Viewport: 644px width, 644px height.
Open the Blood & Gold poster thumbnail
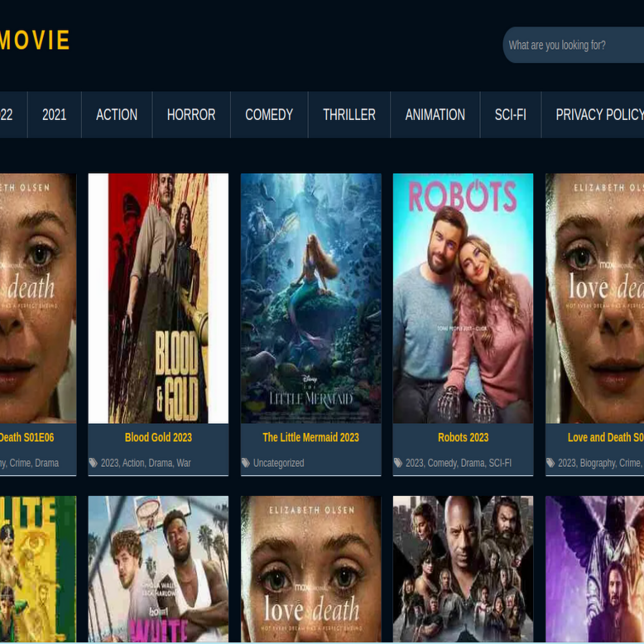tap(158, 298)
